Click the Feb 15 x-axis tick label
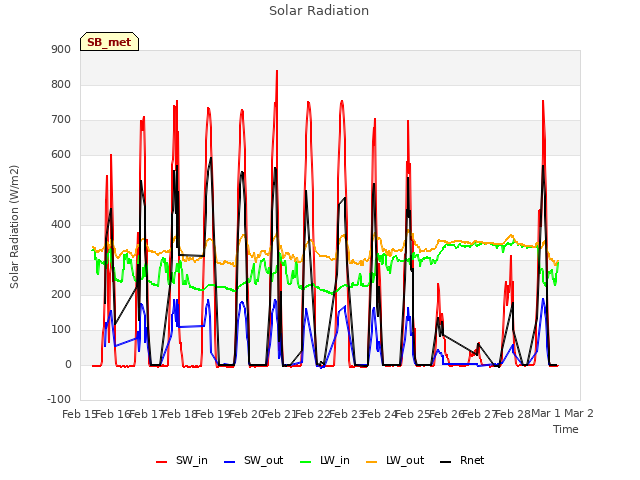Image resolution: width=640 pixels, height=480 pixels. click(78, 414)
